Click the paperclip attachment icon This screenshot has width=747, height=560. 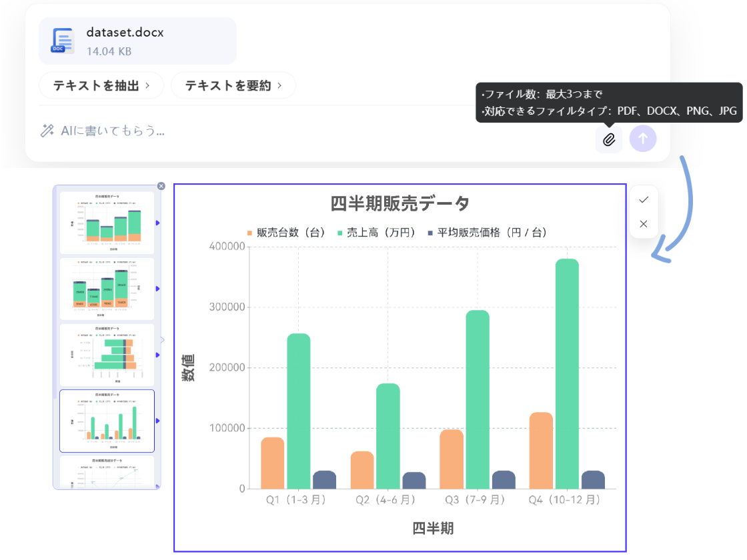608,139
